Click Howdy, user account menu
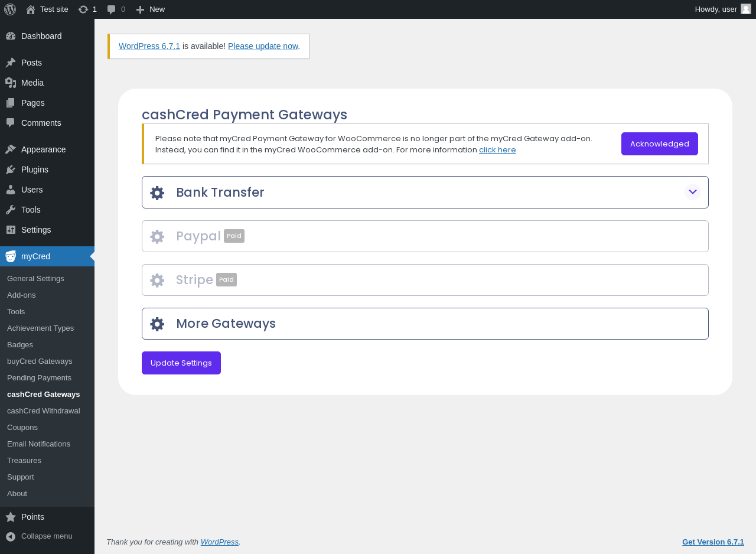The image size is (756, 554). [x=723, y=9]
